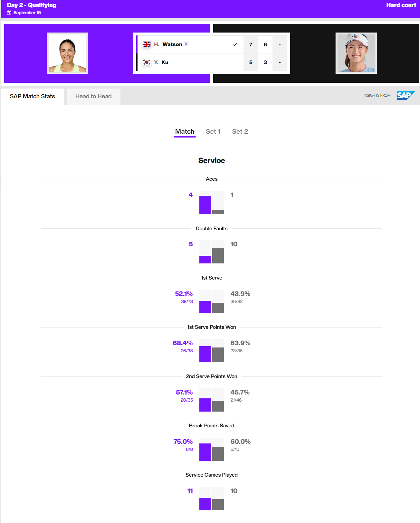Click the winner checkmark in Watson's row
Viewport: 420px width, 523px height.
coord(235,44)
